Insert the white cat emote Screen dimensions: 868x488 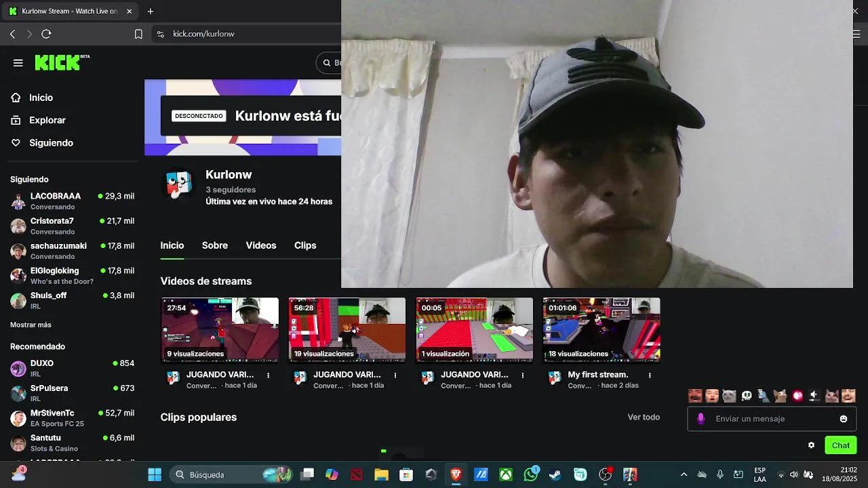tap(729, 396)
